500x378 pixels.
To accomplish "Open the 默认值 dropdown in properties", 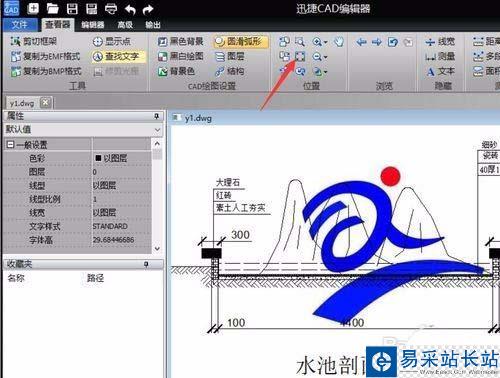I will pyautogui.click(x=157, y=130).
